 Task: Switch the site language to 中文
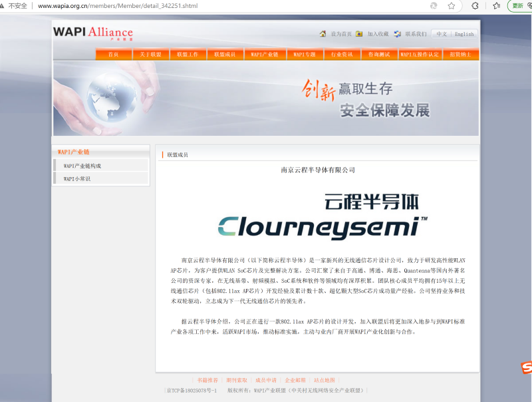point(442,34)
